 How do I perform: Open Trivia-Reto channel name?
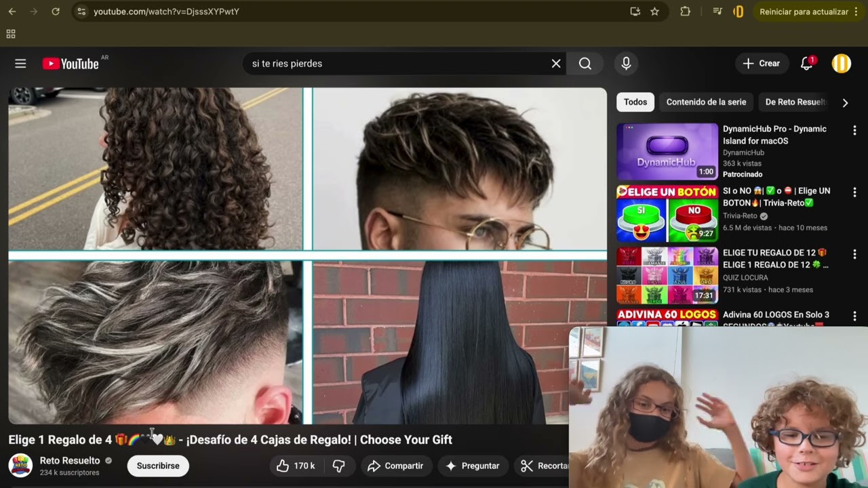(741, 216)
